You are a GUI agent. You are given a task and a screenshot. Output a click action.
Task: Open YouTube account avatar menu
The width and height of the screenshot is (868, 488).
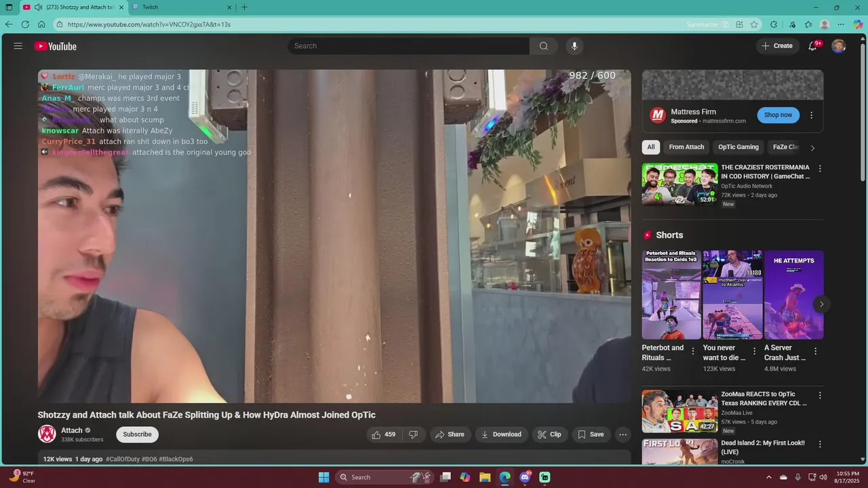(x=839, y=46)
